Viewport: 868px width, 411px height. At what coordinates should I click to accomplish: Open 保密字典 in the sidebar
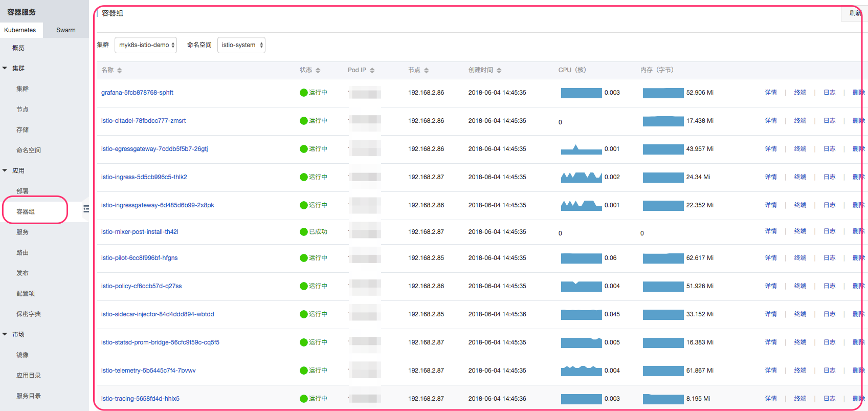tap(29, 314)
